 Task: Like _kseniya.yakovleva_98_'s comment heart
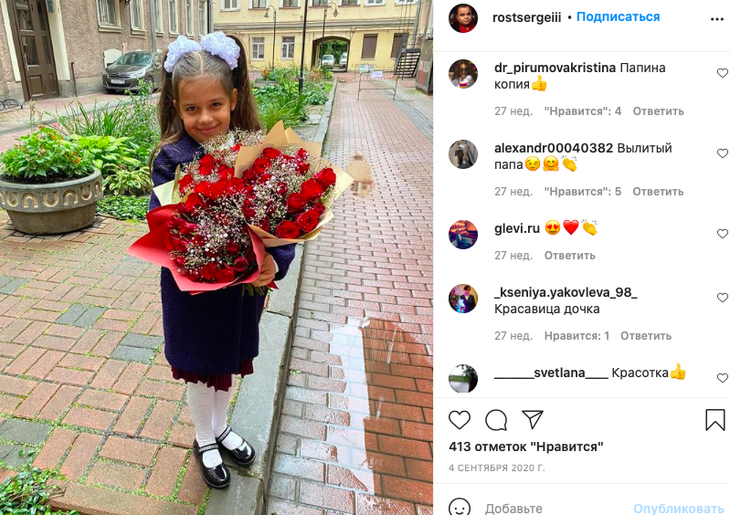coord(722,298)
